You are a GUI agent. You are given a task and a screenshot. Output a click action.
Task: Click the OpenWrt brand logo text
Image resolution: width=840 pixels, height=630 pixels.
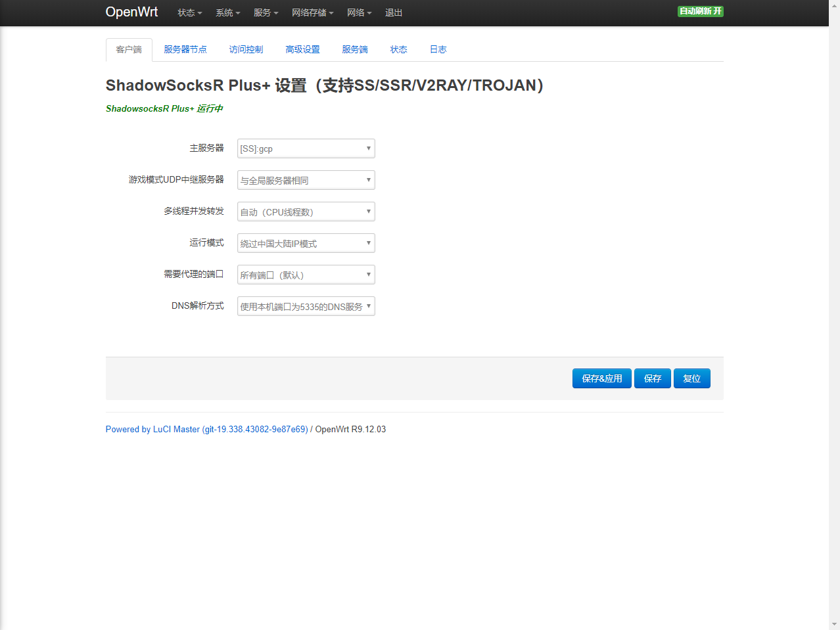point(131,12)
